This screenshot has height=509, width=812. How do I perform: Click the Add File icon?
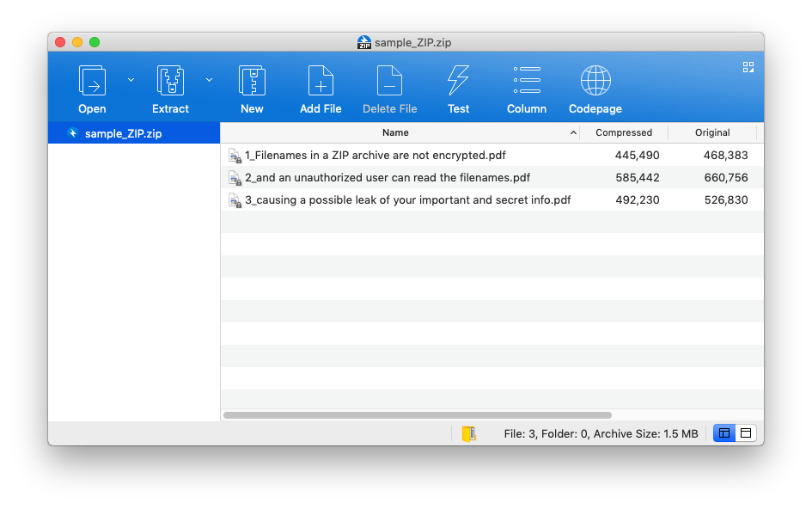[x=321, y=81]
